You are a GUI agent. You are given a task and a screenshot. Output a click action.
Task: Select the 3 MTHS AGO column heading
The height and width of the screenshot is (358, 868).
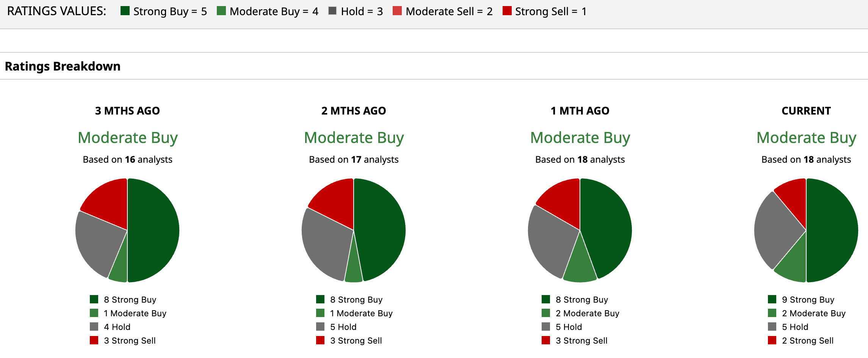click(x=127, y=111)
